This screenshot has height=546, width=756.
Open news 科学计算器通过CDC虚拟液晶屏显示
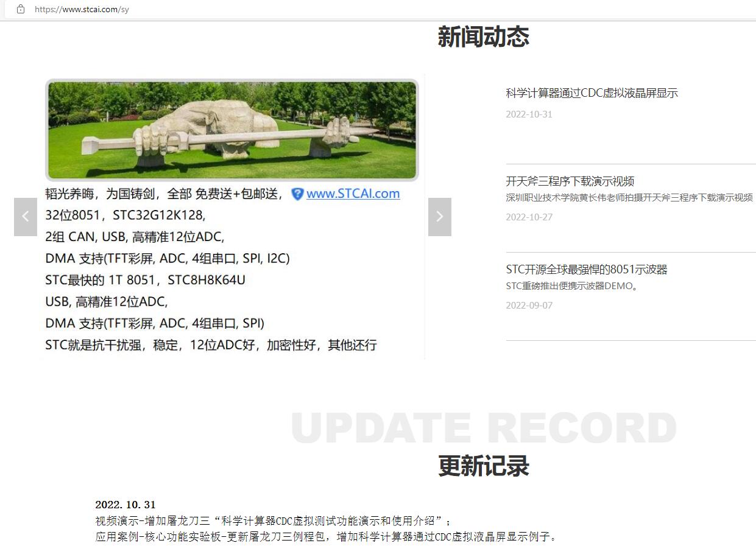[x=592, y=93]
